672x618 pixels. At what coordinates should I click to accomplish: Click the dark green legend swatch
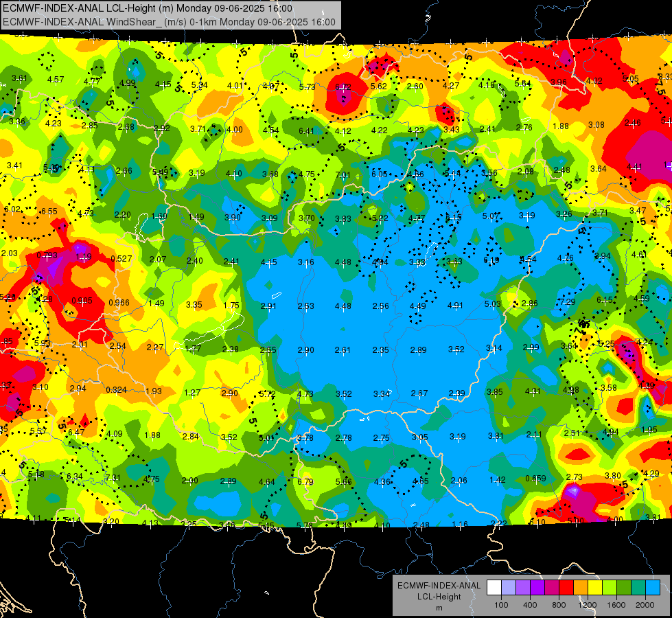tap(624, 587)
